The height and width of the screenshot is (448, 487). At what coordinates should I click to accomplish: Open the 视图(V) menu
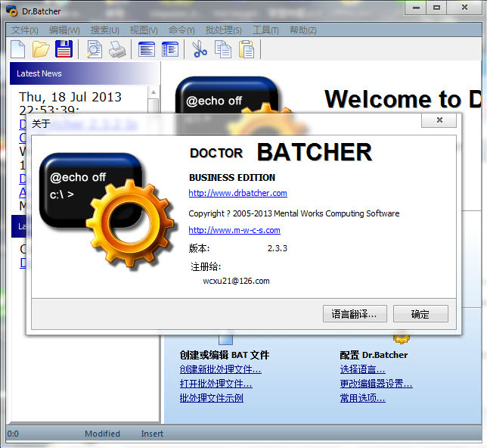[144, 30]
